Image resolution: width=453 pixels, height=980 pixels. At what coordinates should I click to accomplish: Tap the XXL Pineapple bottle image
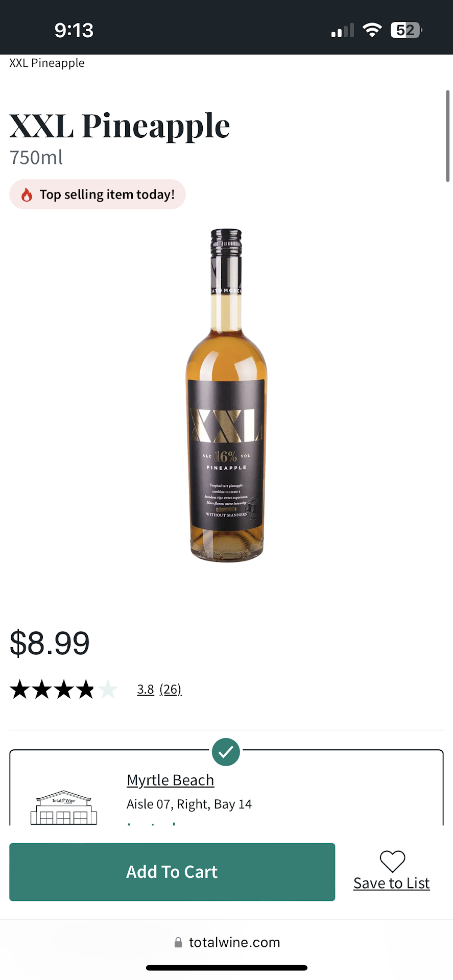point(226,396)
